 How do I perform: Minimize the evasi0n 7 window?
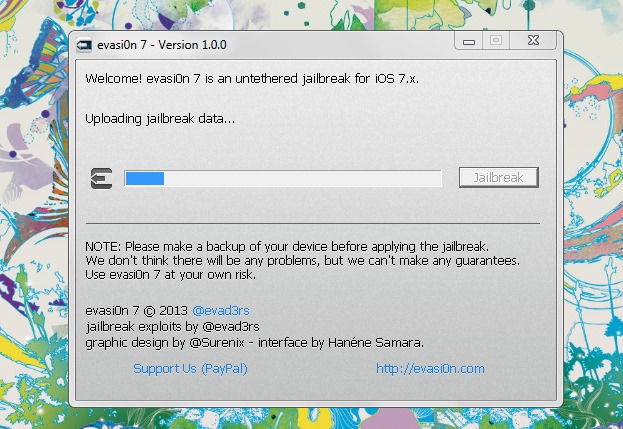tap(469, 41)
